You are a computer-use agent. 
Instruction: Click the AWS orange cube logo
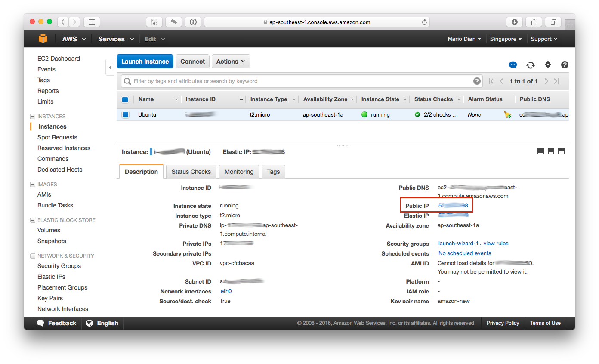(x=43, y=39)
